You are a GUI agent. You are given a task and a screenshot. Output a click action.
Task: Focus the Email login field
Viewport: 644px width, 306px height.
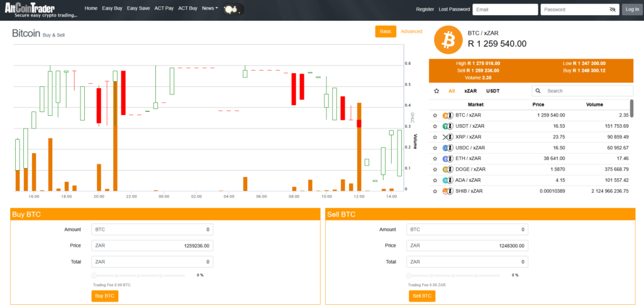click(x=505, y=9)
